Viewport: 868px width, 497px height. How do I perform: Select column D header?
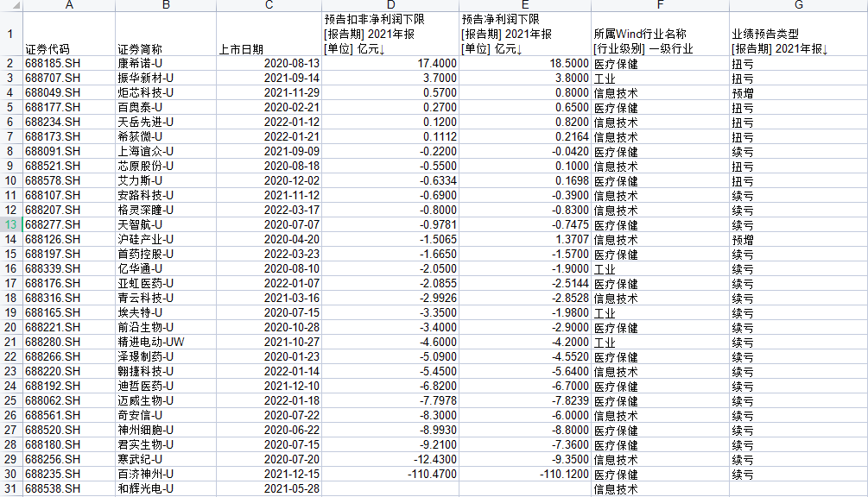point(390,5)
